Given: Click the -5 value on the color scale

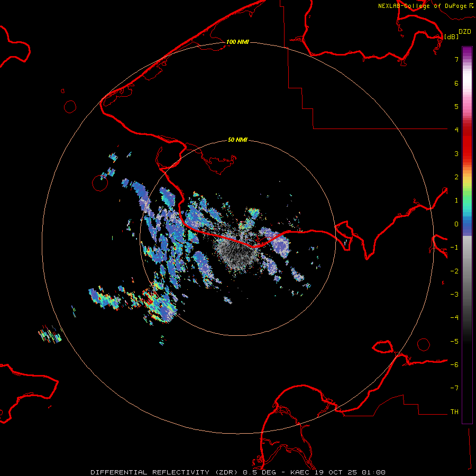Looking at the screenshot, I should [x=454, y=342].
